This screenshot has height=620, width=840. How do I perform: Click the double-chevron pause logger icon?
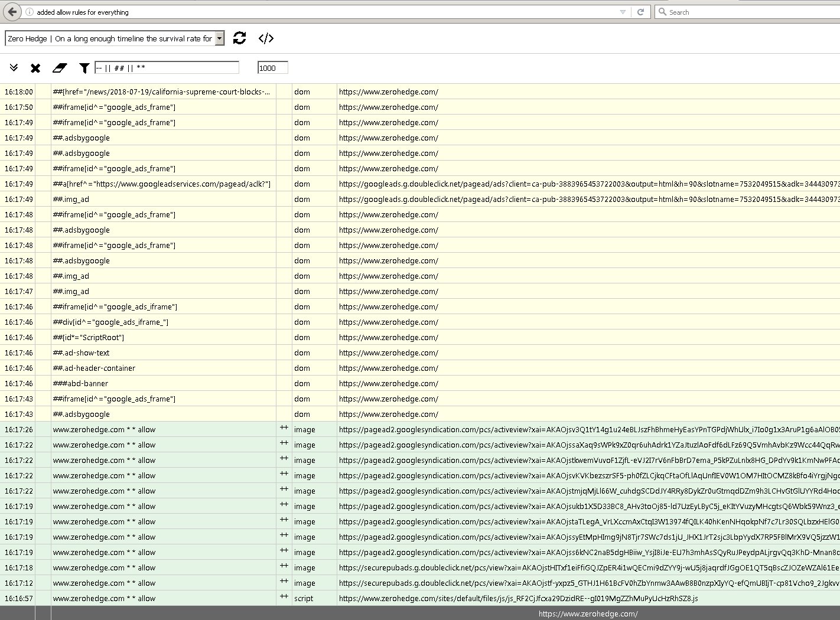click(14, 67)
